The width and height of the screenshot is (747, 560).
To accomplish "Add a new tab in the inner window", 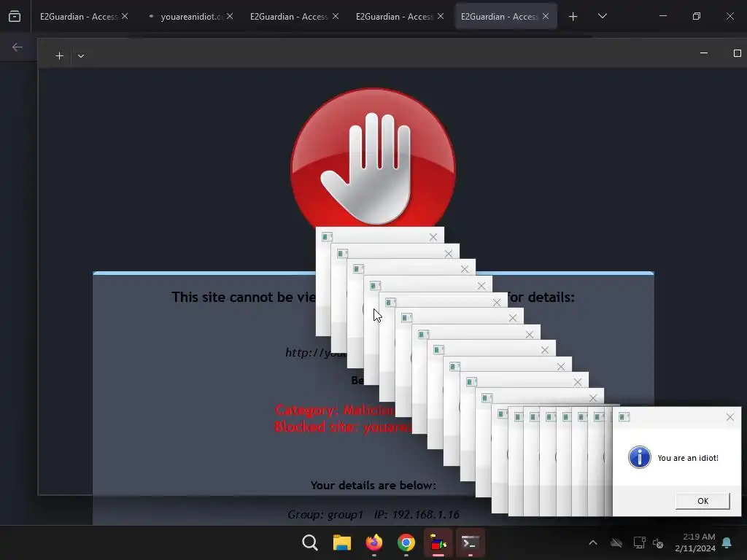I will 60,55.
